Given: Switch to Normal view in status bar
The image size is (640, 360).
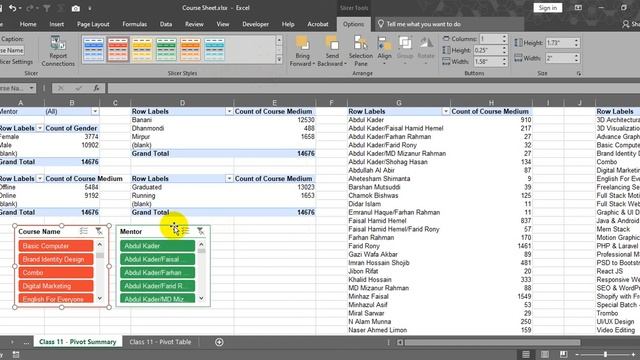Looking at the screenshot, I should [x=526, y=354].
